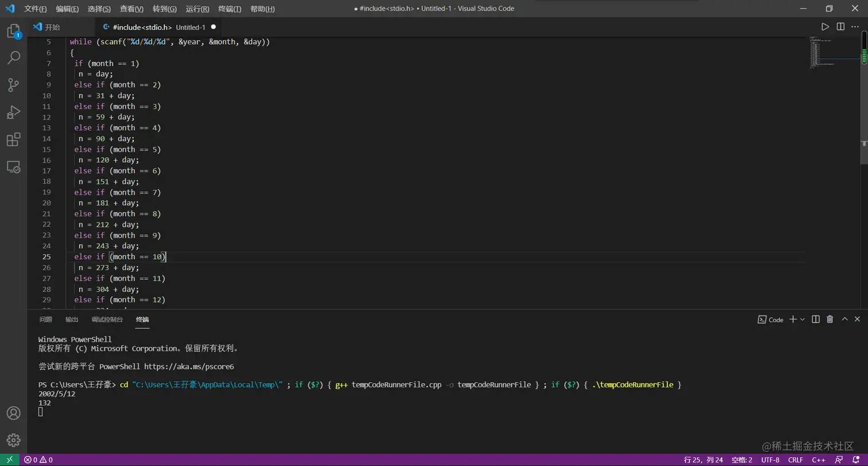
Task: Open the Search view in activity bar
Action: (13, 57)
